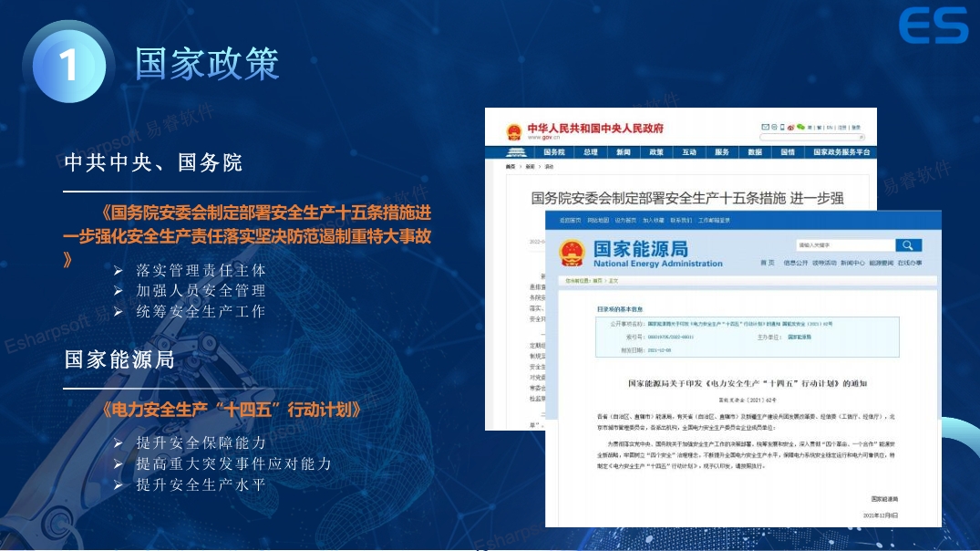Click the gov.cn national emblem logo
The height and width of the screenshot is (551, 980).
tap(513, 132)
